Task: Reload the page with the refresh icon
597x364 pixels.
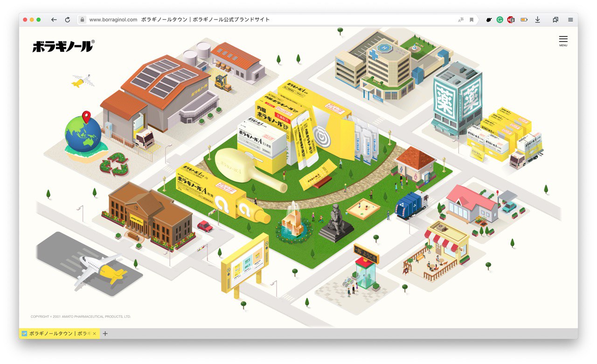Action: [68, 20]
